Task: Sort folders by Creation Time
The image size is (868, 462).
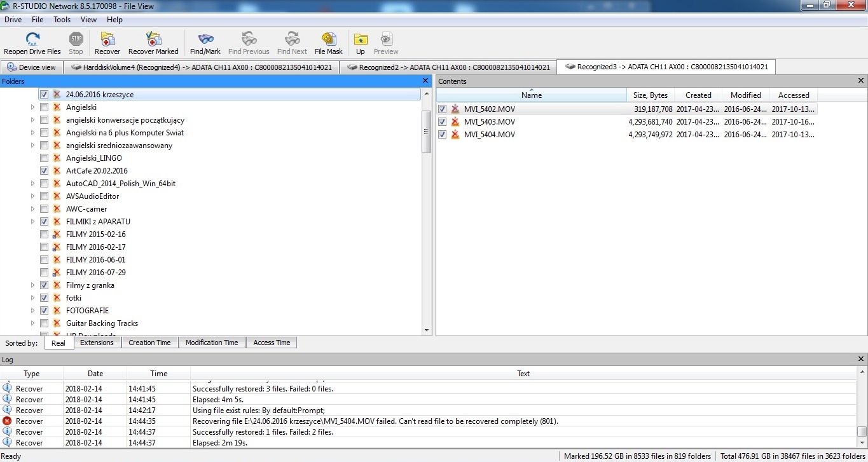Action: [149, 343]
